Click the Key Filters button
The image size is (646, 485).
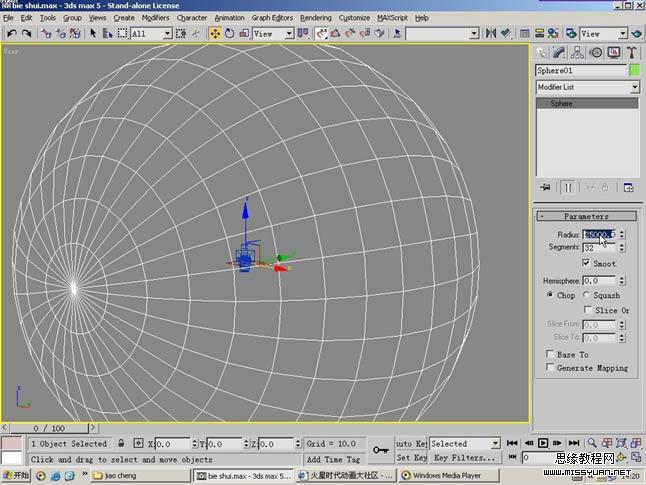464,457
